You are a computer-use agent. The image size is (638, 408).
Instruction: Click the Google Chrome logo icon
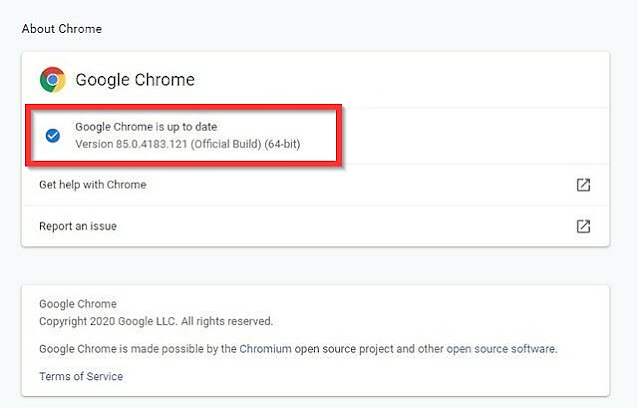pos(52,80)
